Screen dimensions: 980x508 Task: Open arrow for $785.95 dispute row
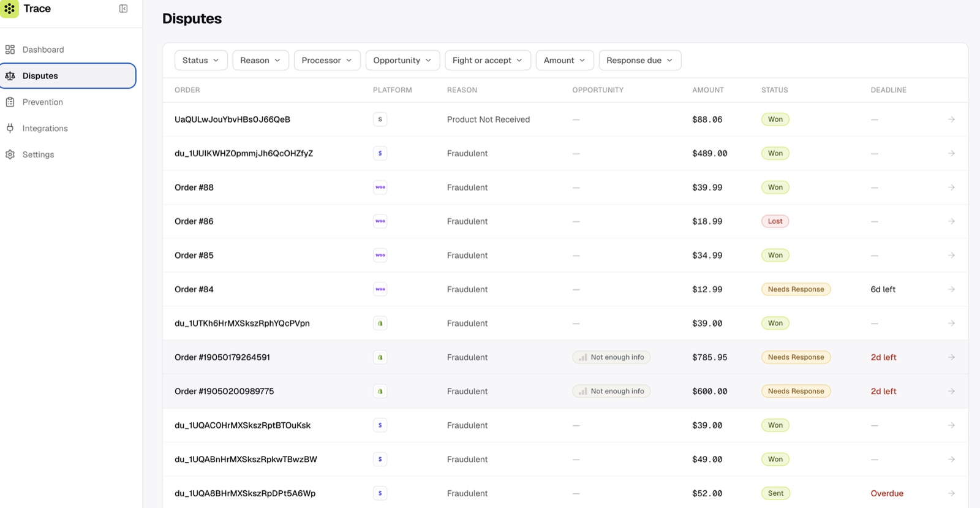[x=951, y=357]
